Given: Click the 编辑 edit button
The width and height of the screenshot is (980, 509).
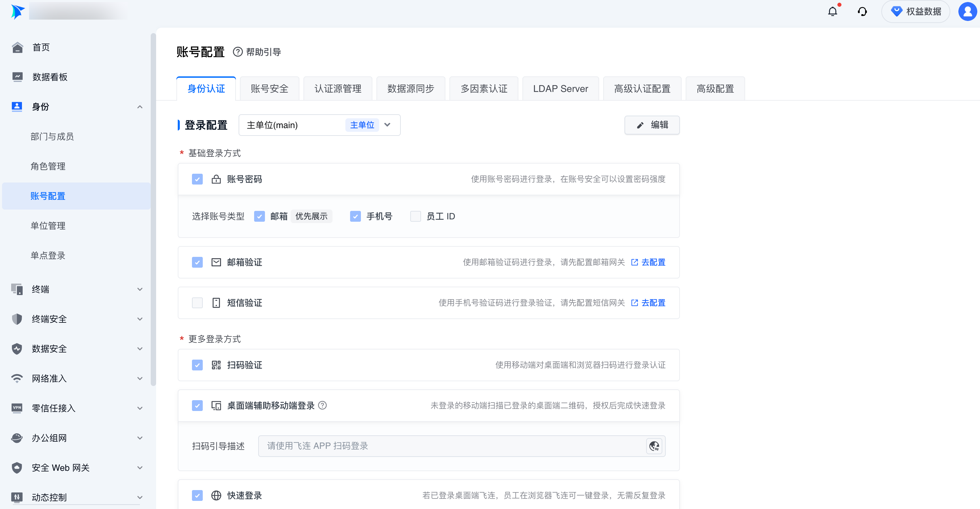Looking at the screenshot, I should (652, 125).
